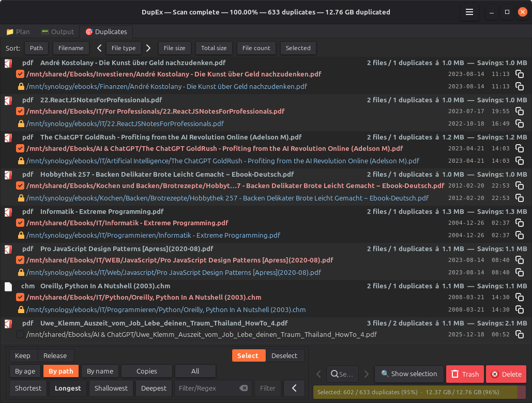Screen dimensions: 532x403
Task: Permanently Delete selected duplicates
Action: click(x=506, y=374)
